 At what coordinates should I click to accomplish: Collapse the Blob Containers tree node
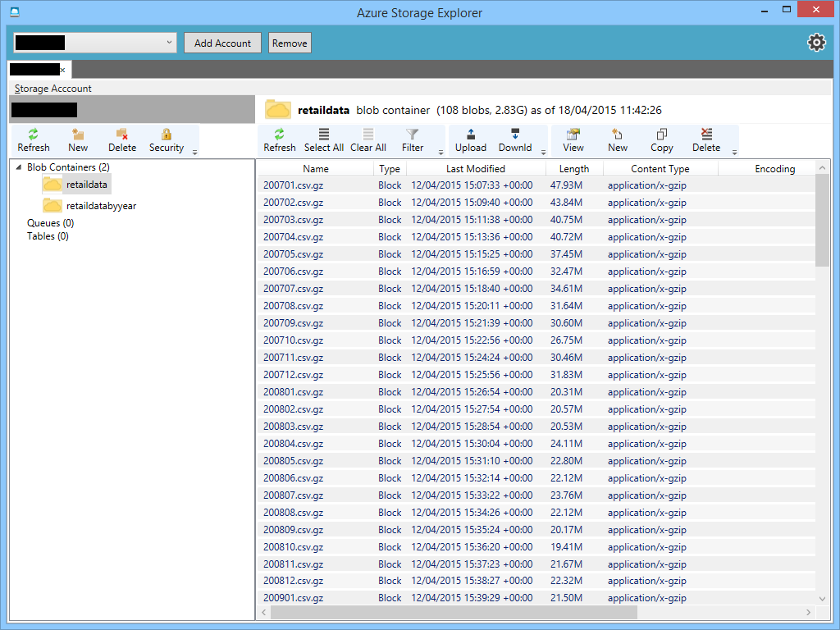[19, 167]
